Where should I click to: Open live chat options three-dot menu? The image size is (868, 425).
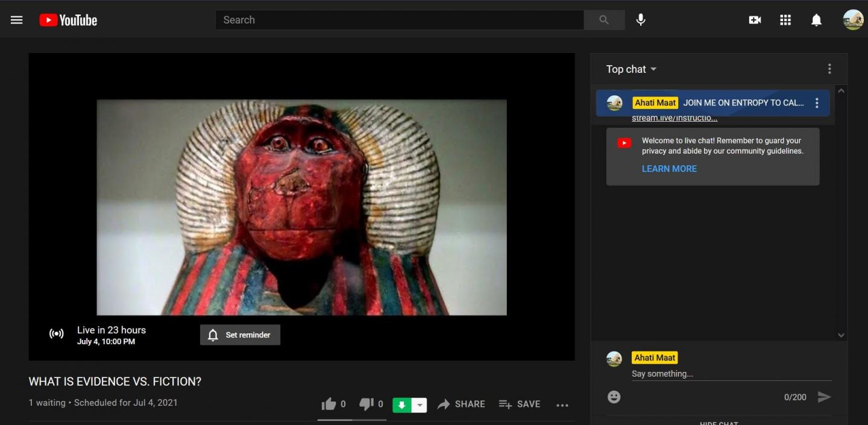(x=829, y=69)
